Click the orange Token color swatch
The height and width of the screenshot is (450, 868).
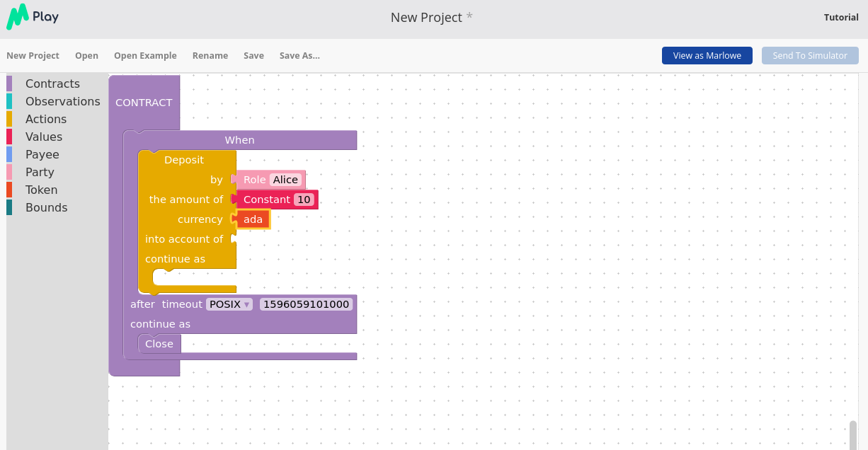click(x=9, y=190)
